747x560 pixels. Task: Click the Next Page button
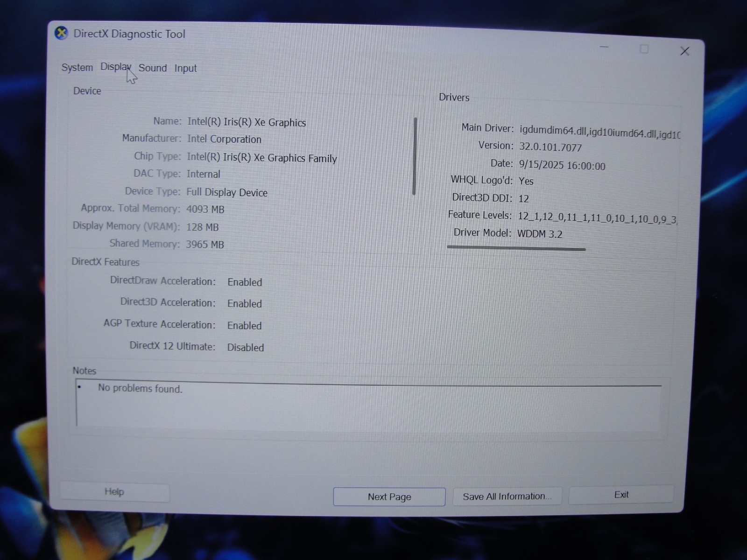pyautogui.click(x=389, y=497)
